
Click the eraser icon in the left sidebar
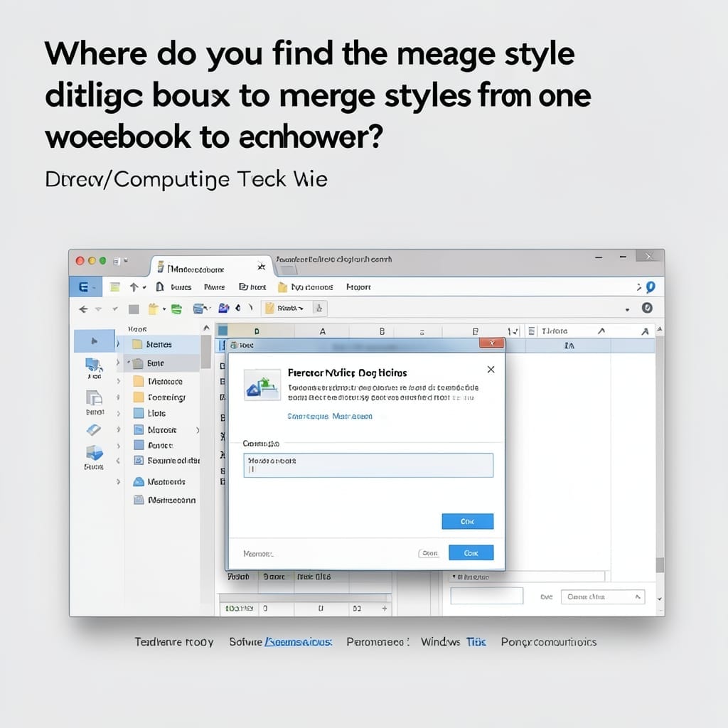94,430
